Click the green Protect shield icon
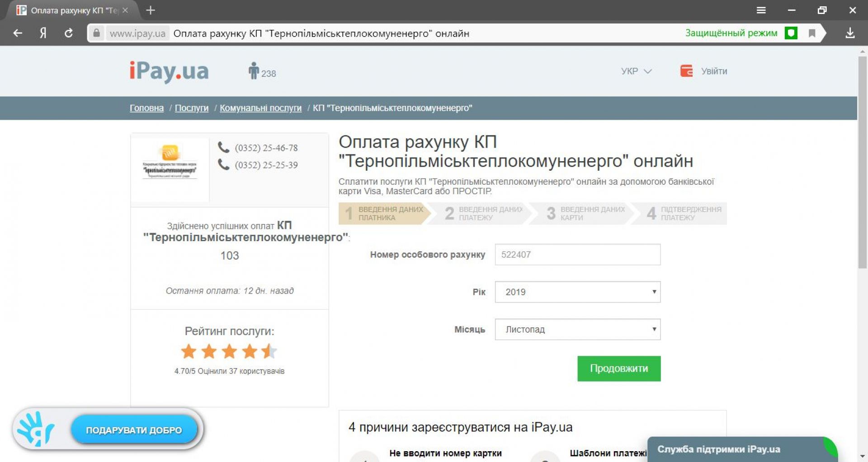 pyautogui.click(x=791, y=33)
